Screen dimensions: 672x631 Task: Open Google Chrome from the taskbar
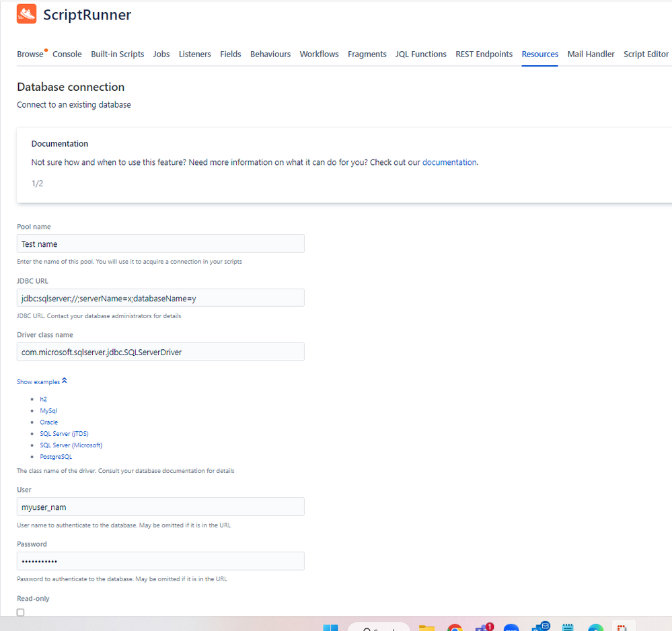pyautogui.click(x=455, y=628)
